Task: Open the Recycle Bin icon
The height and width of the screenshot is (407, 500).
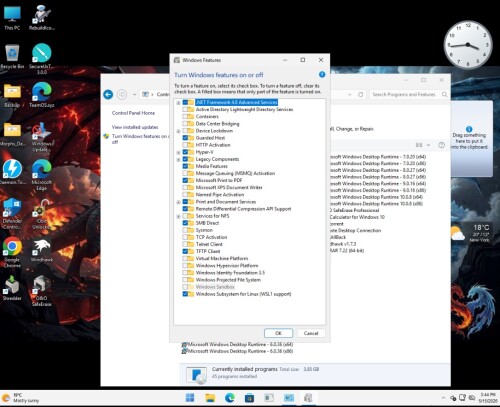Action: 12,57
